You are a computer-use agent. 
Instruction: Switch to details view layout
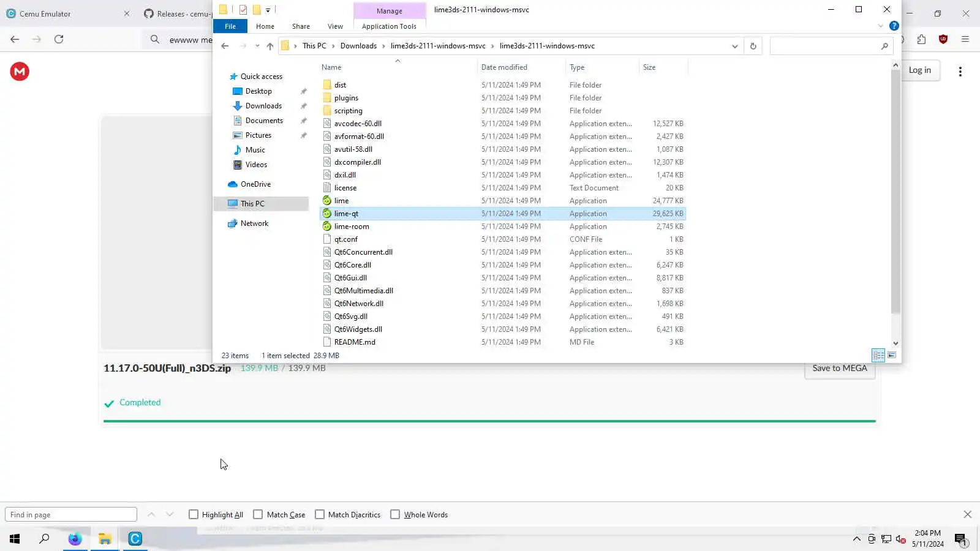tap(878, 355)
